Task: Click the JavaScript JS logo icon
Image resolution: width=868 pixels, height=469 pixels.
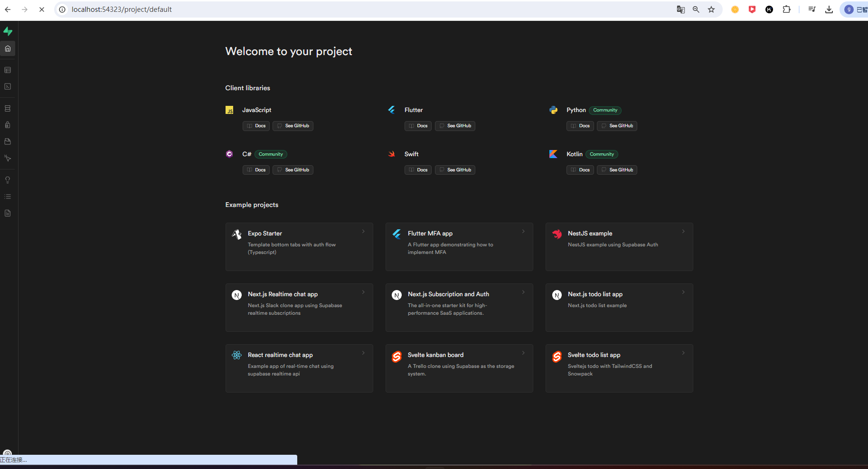Action: pos(229,110)
